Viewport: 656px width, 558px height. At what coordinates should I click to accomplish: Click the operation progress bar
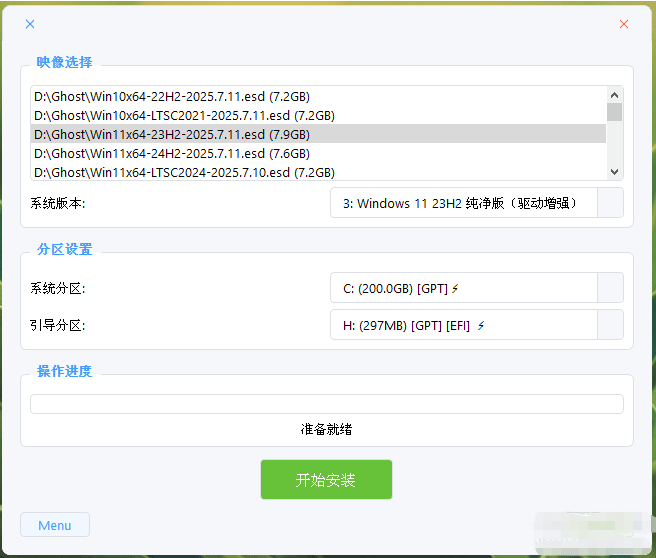[x=327, y=404]
